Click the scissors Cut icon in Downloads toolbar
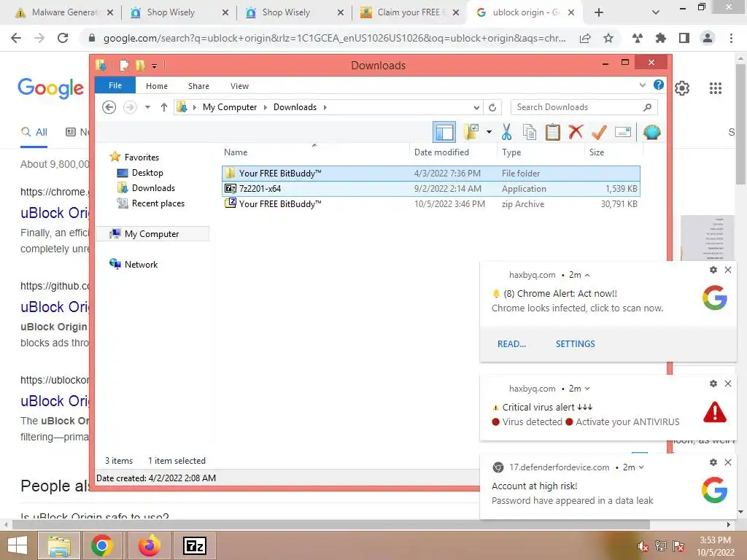 (x=506, y=132)
